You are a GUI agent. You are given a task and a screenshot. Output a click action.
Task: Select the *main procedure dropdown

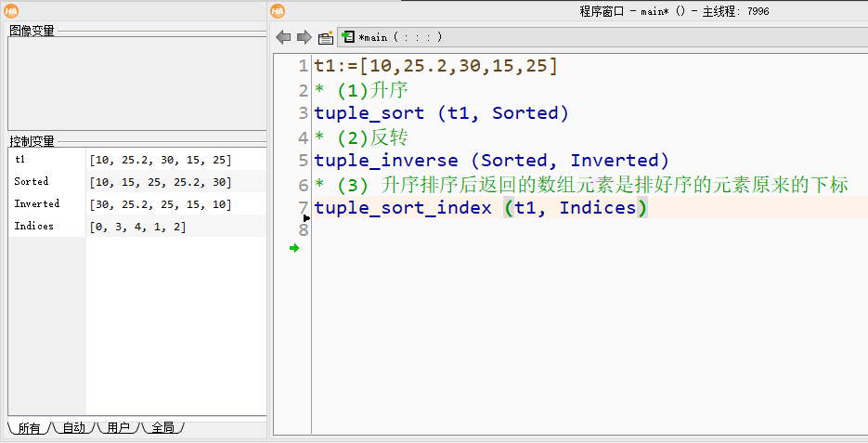[602, 37]
